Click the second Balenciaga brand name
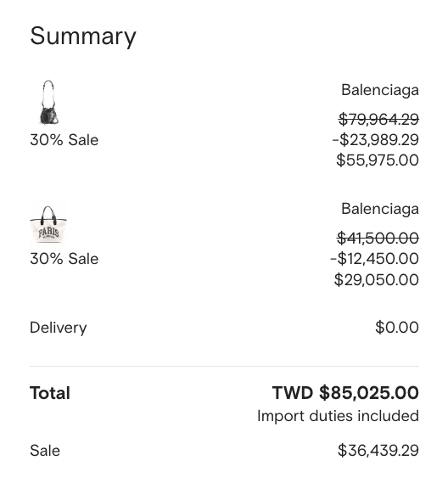Viewport: 448px width, 483px height. [x=379, y=209]
